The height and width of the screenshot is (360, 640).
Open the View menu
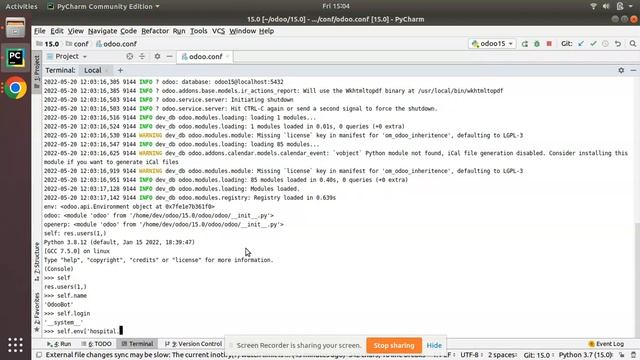click(76, 31)
